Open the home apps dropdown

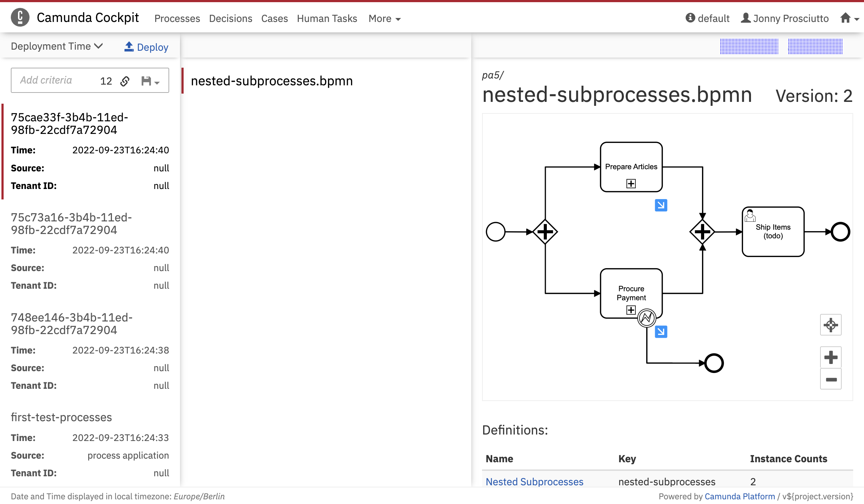[850, 18]
